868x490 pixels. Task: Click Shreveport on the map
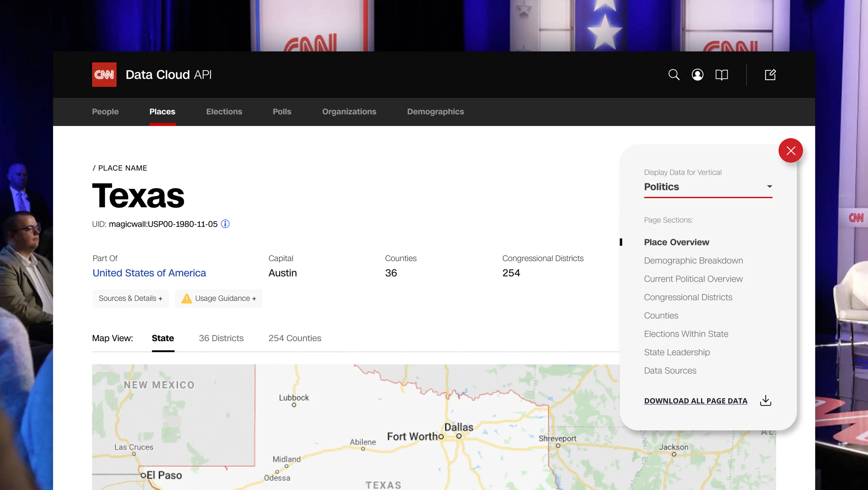click(x=557, y=439)
